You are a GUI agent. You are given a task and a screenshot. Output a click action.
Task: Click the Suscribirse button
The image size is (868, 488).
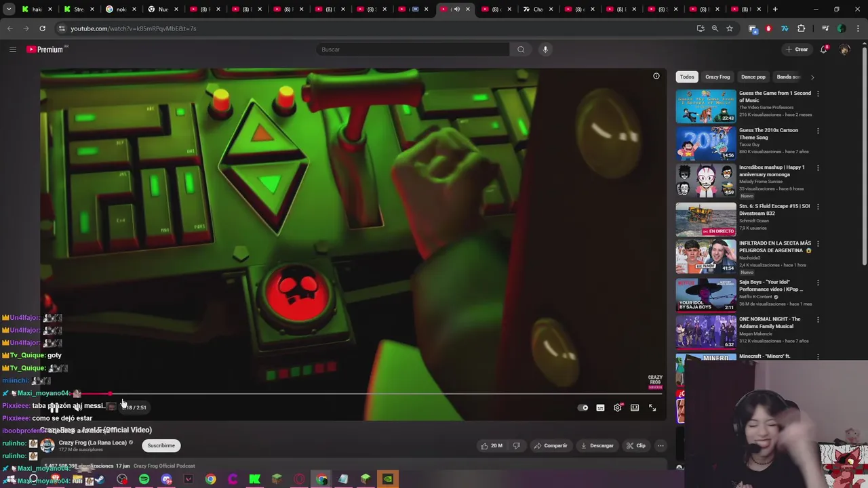(x=161, y=445)
